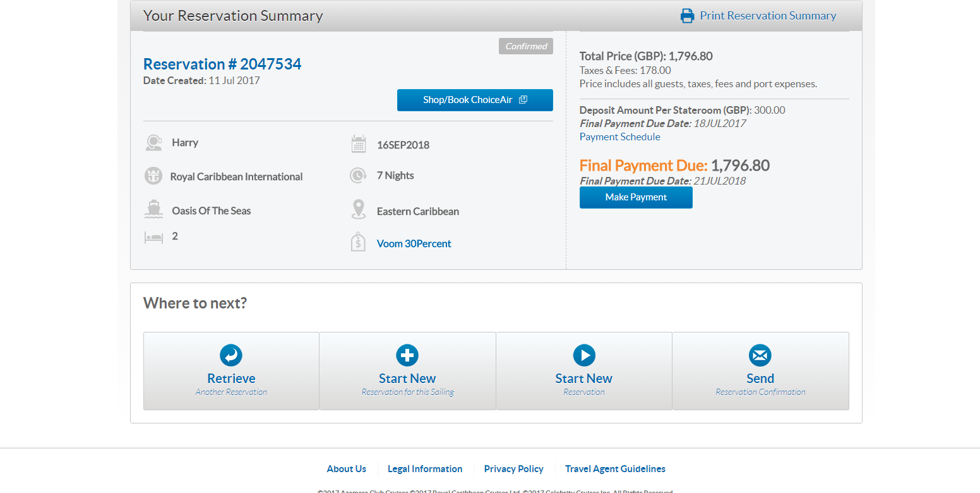This screenshot has width=980, height=493.
Task: Select Retrieve Another Reservation tile
Action: point(231,371)
